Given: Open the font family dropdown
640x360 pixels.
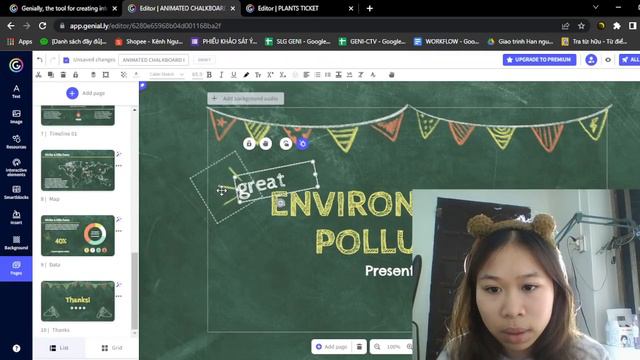Looking at the screenshot, I should coord(167,74).
